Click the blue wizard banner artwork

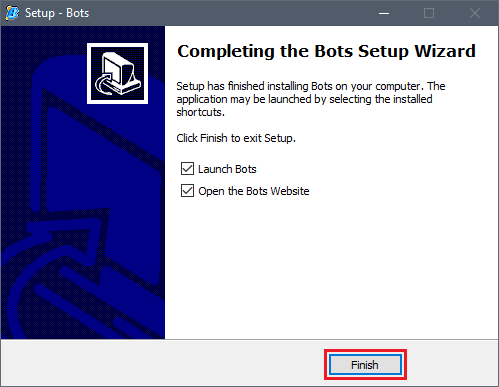click(83, 182)
